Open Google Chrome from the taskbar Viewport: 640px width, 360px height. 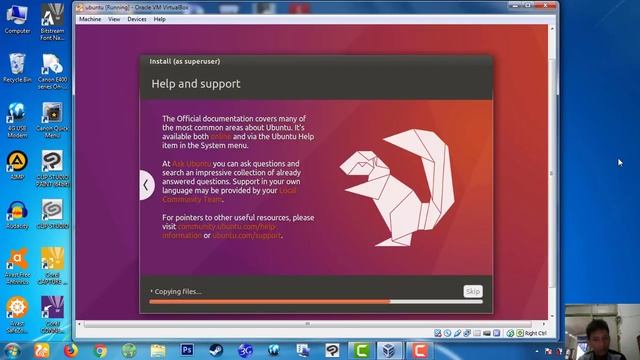coord(100,351)
